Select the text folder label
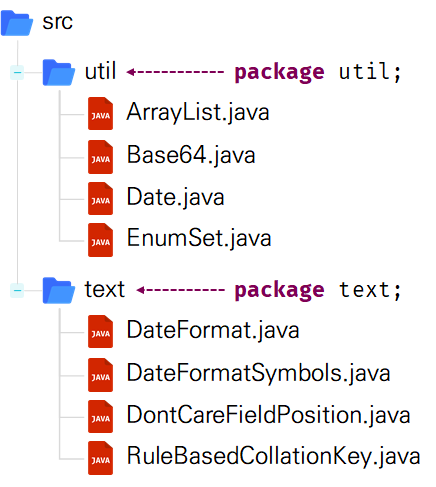 click(x=105, y=289)
